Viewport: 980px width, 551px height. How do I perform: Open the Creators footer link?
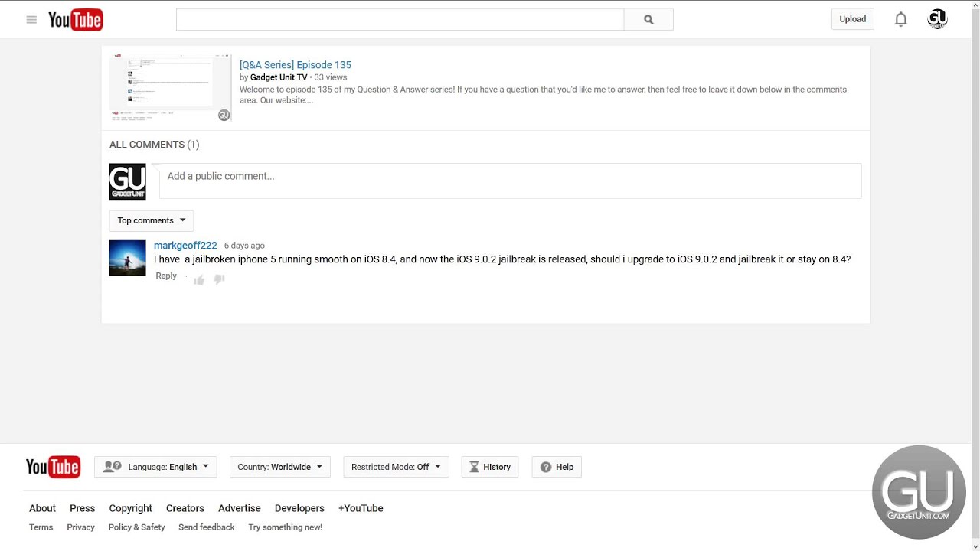point(185,508)
